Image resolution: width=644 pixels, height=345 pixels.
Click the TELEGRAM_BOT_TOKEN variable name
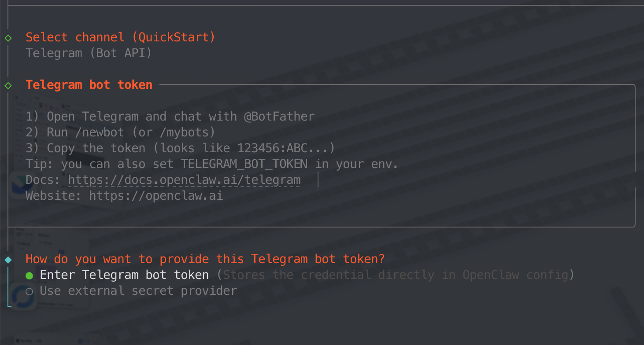click(244, 164)
